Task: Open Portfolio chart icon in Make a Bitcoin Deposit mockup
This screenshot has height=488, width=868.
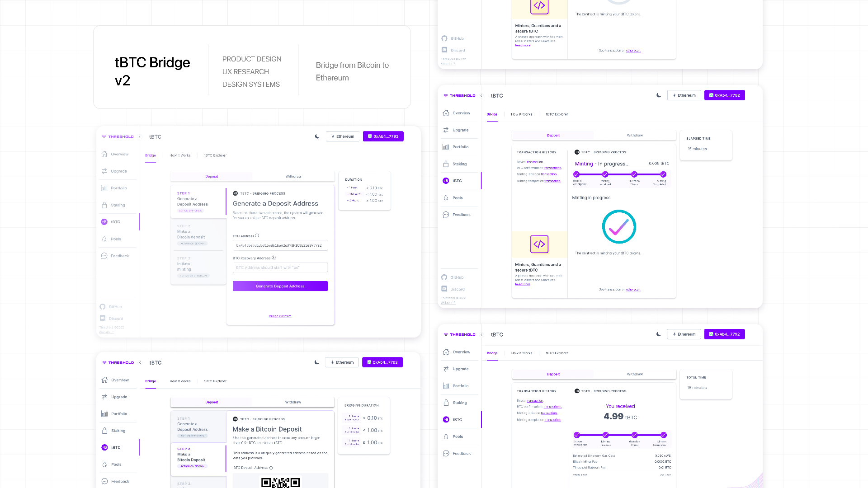Action: pyautogui.click(x=105, y=414)
